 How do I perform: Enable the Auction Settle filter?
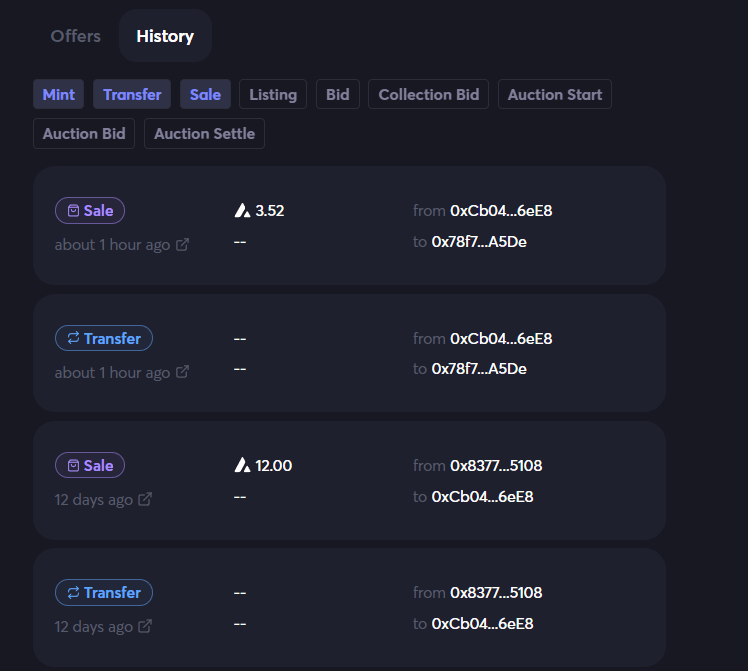pos(204,134)
